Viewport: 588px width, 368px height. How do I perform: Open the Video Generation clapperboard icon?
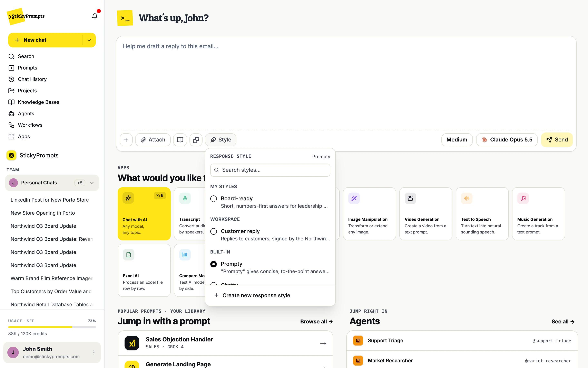click(x=410, y=198)
